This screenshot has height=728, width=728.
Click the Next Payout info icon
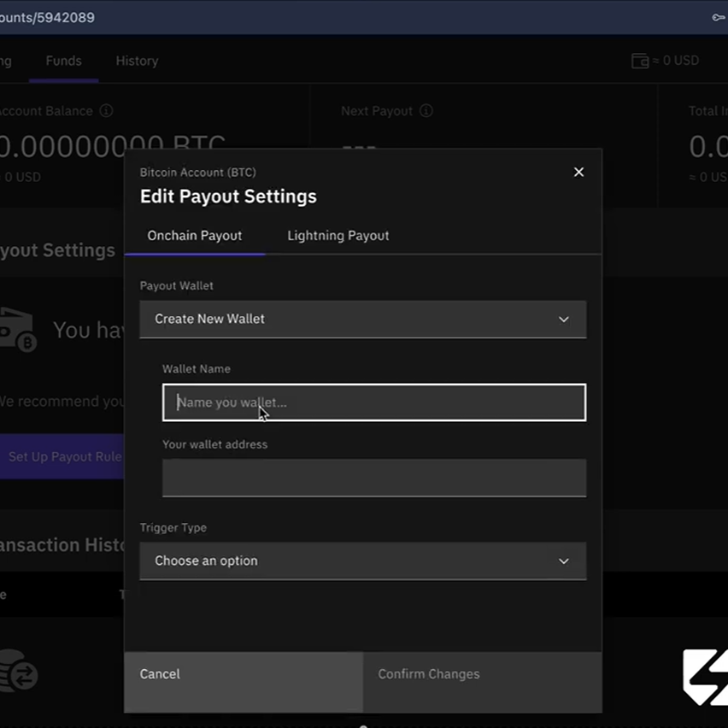[426, 110]
